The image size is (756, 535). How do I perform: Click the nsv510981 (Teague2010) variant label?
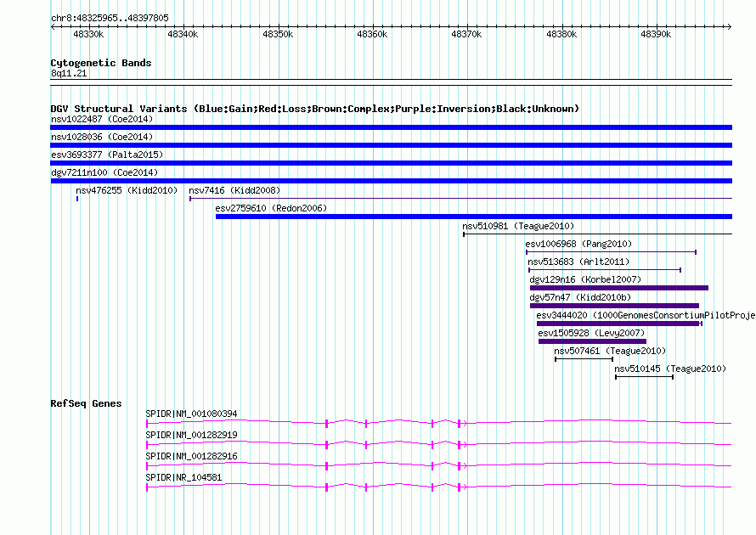click(518, 226)
